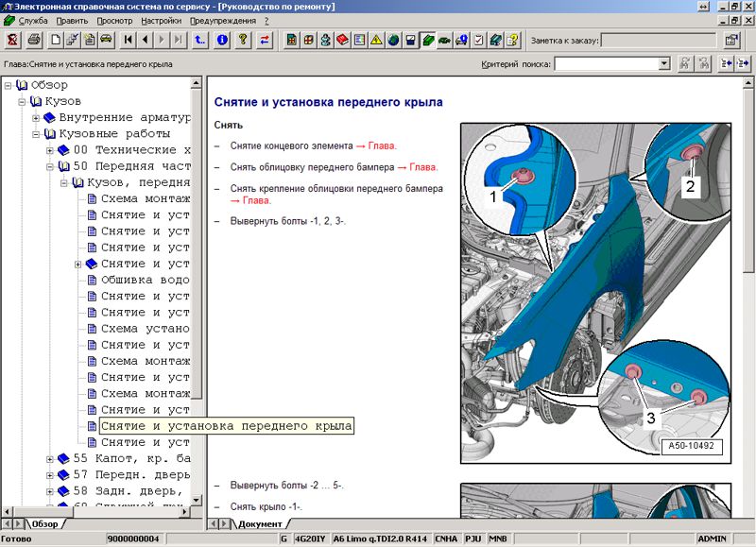Click the printer icon in toolbar

tap(34, 40)
